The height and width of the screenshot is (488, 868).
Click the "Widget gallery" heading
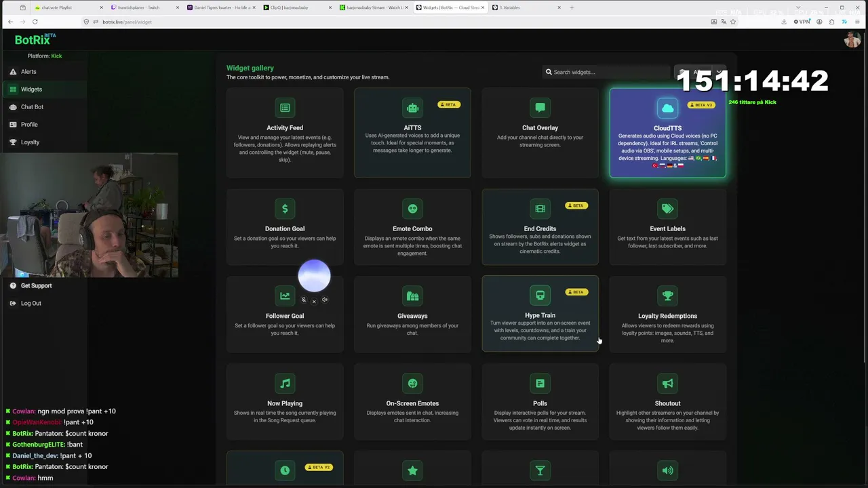coord(250,68)
